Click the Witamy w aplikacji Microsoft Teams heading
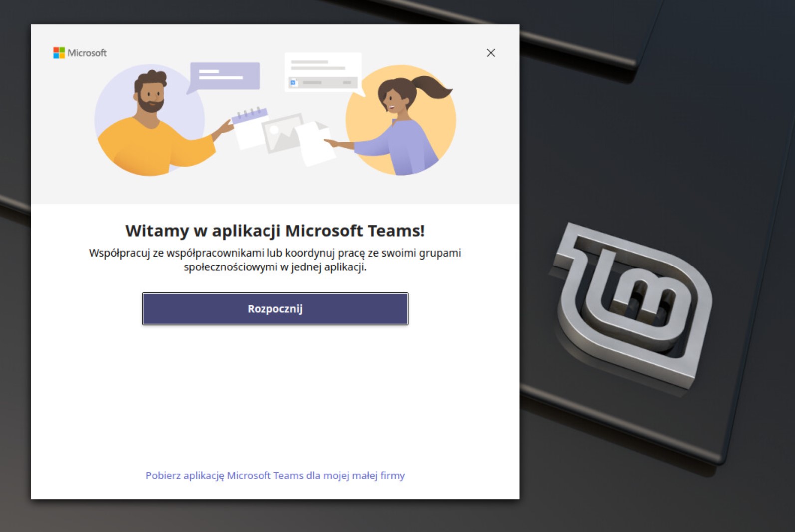795x532 pixels. pyautogui.click(x=275, y=231)
